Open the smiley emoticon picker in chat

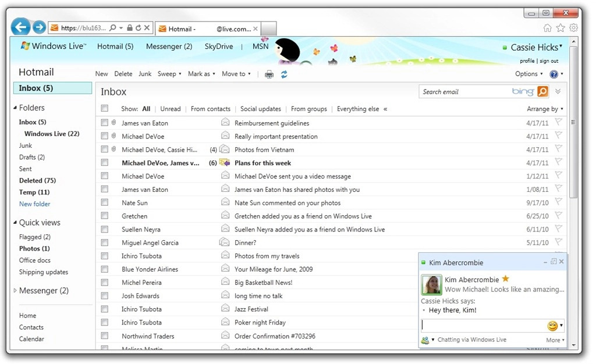(552, 326)
